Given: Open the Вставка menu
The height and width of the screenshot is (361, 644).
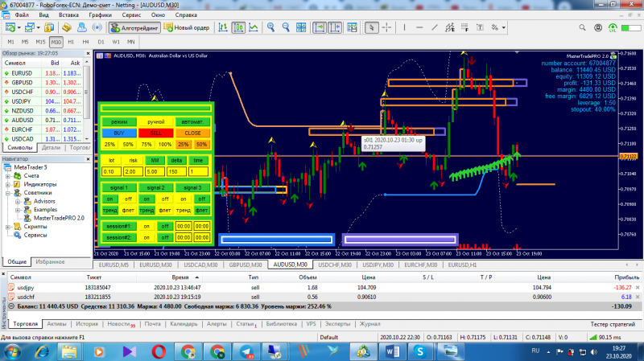Looking at the screenshot, I should click(68, 14).
